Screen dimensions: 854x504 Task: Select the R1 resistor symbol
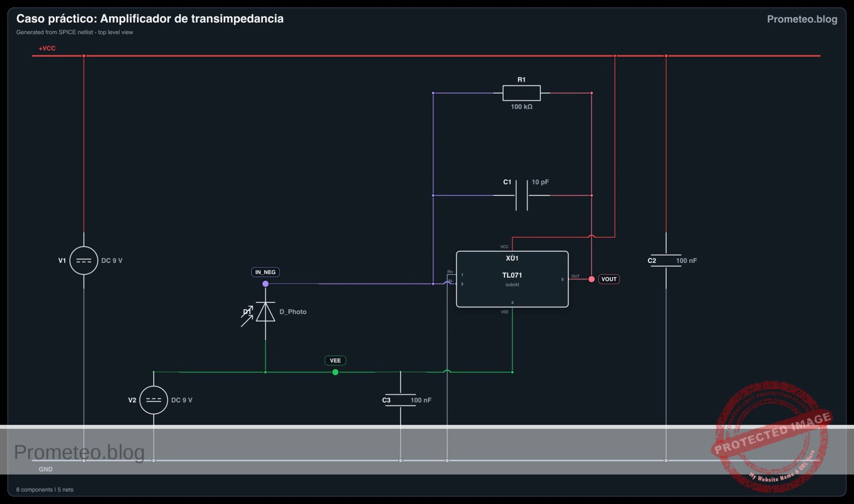tap(521, 93)
